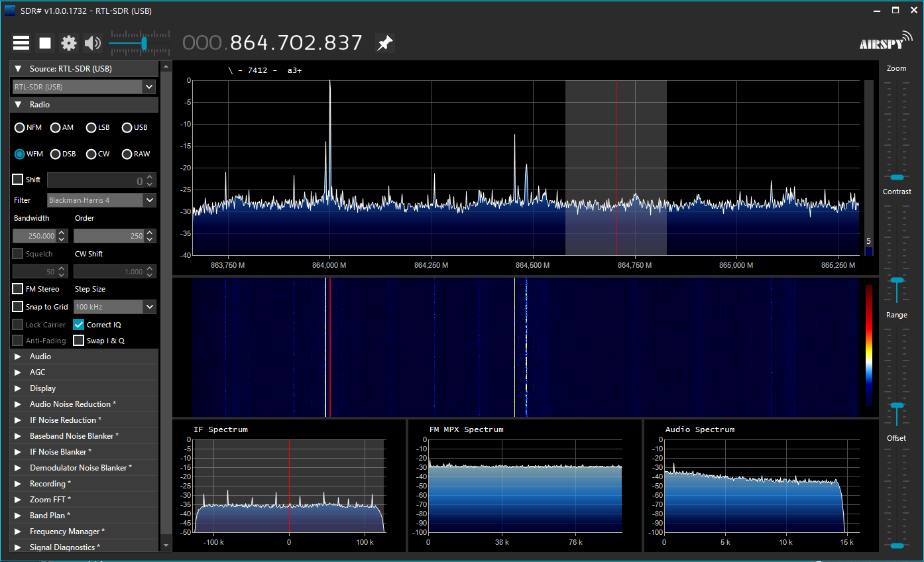This screenshot has height=562, width=924.
Task: Select the NFM radio mode
Action: point(20,127)
